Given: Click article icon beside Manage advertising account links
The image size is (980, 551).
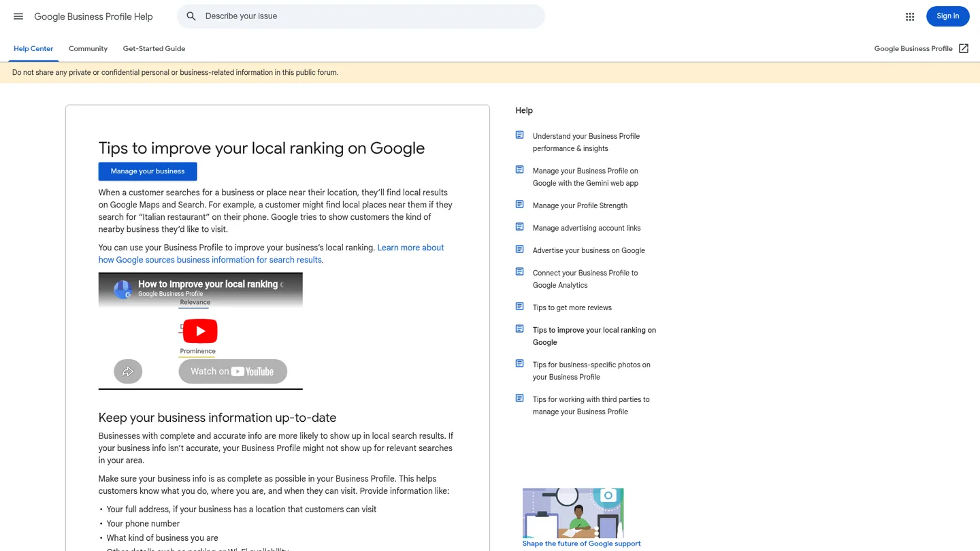Looking at the screenshot, I should [519, 227].
